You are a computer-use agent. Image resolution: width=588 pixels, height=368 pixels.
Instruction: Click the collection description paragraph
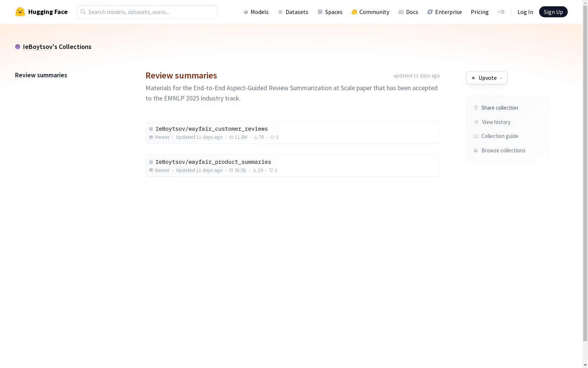(292, 93)
